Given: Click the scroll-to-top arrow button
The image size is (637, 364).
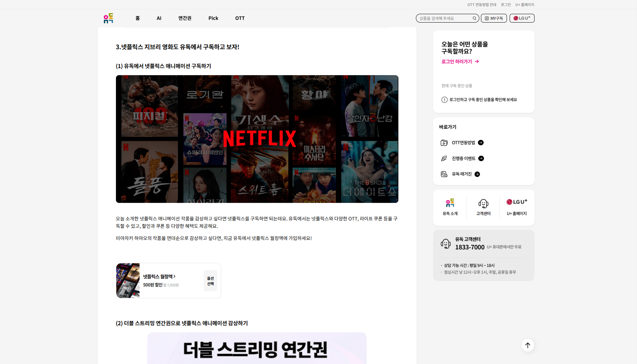Looking at the screenshot, I should point(528,345).
